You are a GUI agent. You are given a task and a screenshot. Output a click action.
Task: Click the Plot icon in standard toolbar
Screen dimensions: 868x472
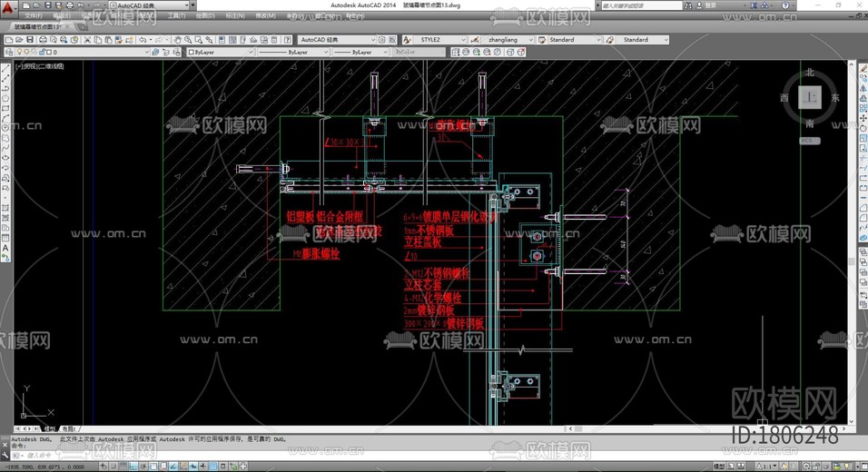click(x=43, y=40)
